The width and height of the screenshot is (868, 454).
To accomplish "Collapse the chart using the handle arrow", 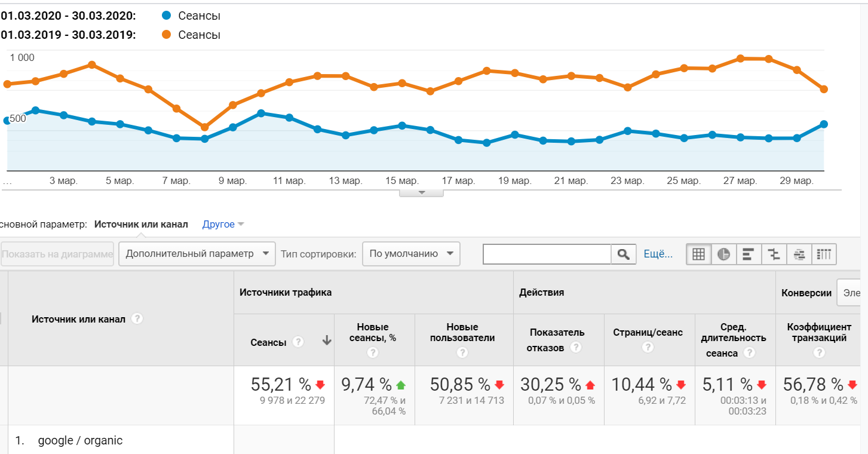I will pos(421,192).
